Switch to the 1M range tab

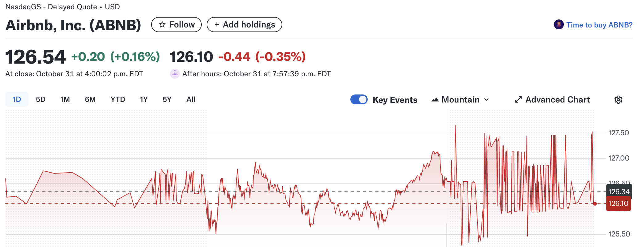(65, 99)
